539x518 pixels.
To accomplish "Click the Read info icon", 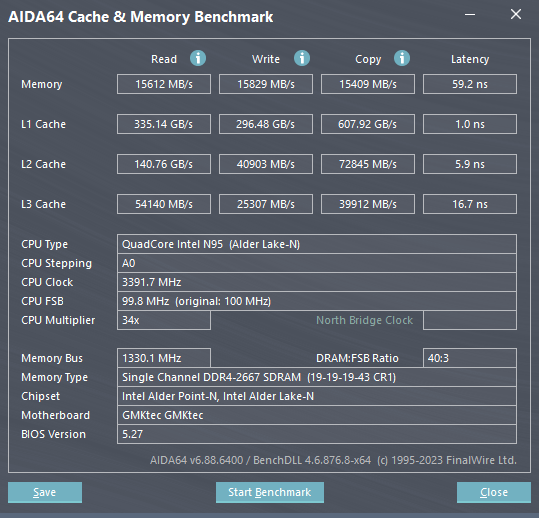I will 198,58.
